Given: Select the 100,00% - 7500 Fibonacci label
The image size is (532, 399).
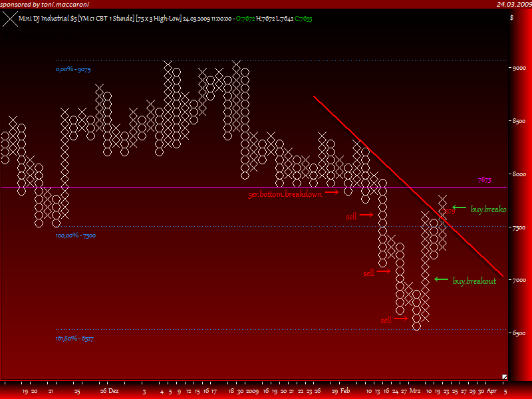Looking at the screenshot, I should pos(76,235).
